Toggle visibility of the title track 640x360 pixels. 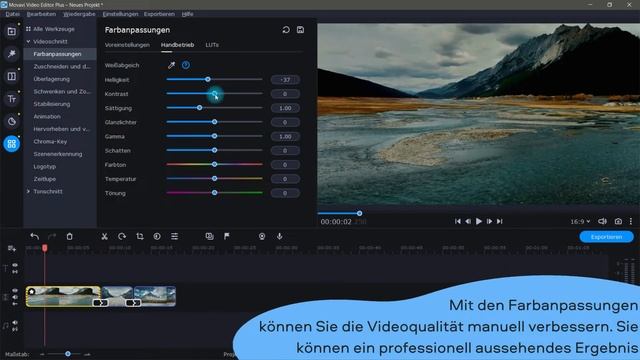tap(15, 265)
